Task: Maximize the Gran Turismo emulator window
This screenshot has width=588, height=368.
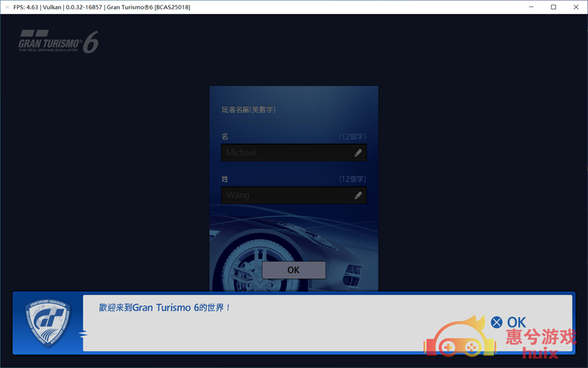Action: click(553, 7)
